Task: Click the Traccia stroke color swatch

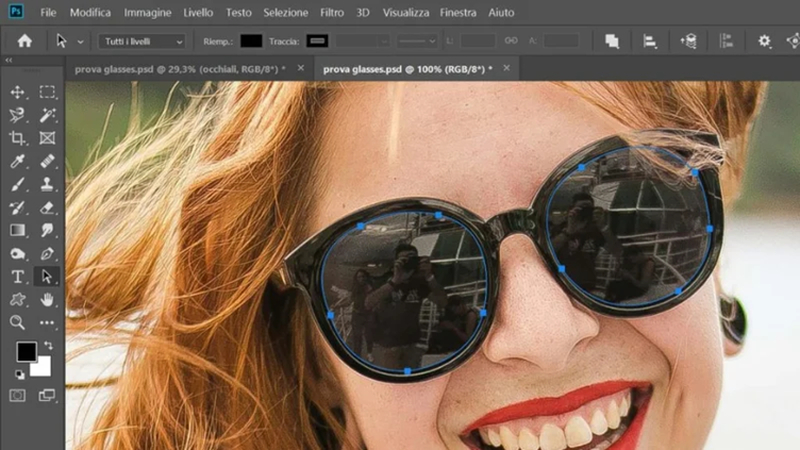Action: (x=317, y=41)
